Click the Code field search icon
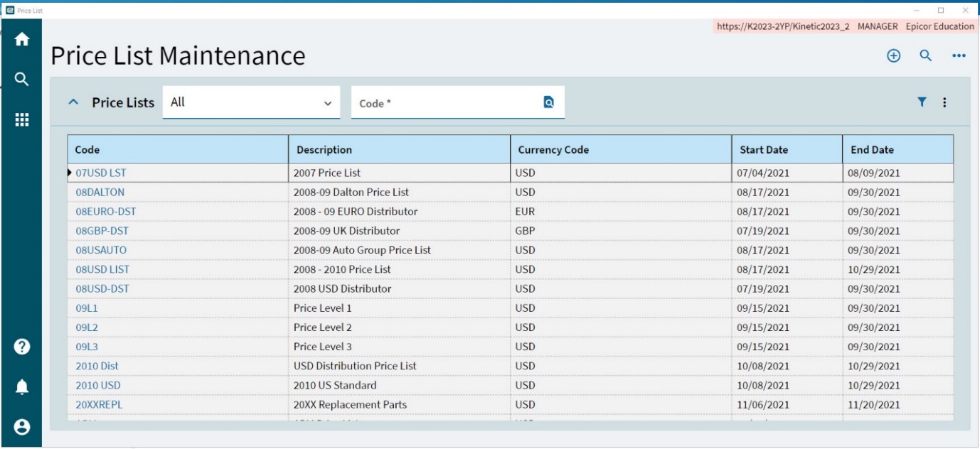Viewport: 980px width, 449px height. [x=548, y=102]
